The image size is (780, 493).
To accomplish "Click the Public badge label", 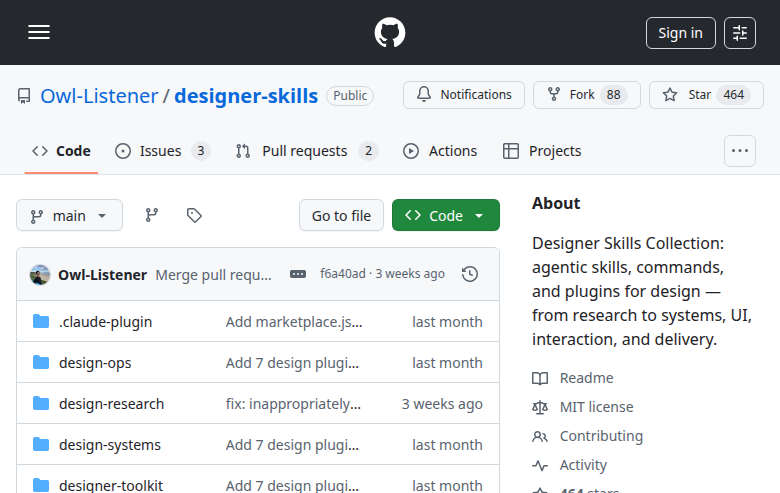I will click(x=350, y=96).
